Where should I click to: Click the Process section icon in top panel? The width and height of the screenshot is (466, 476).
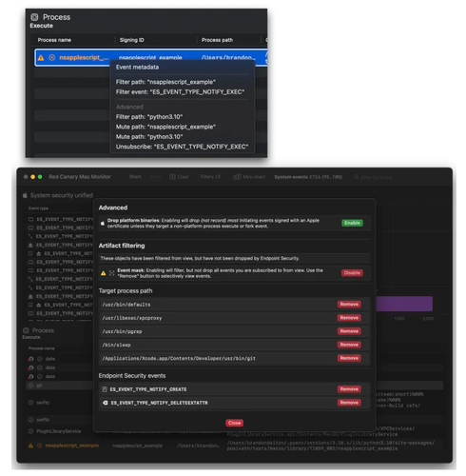pyautogui.click(x=34, y=17)
